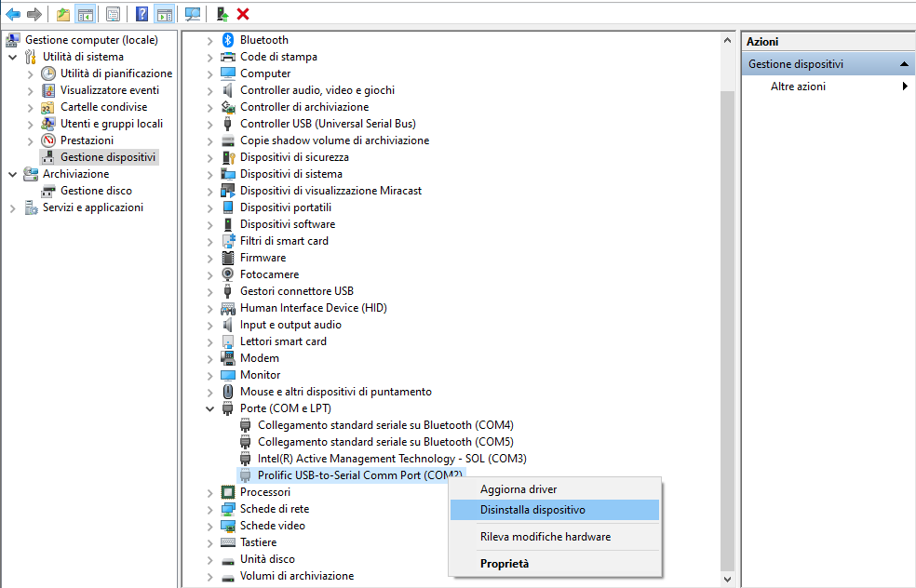Screen dimensions: 916x588
Task: Select Gestori connettore USB entry
Action: (x=297, y=291)
